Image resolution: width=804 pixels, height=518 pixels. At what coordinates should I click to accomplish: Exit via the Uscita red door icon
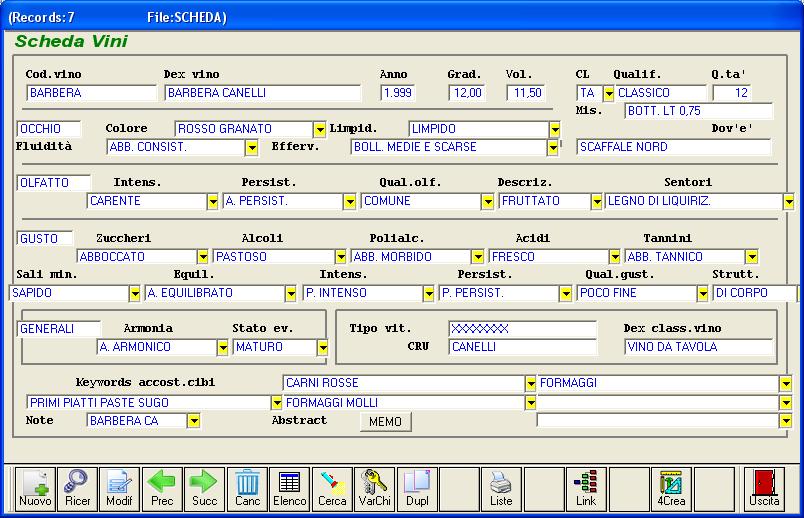(x=764, y=489)
